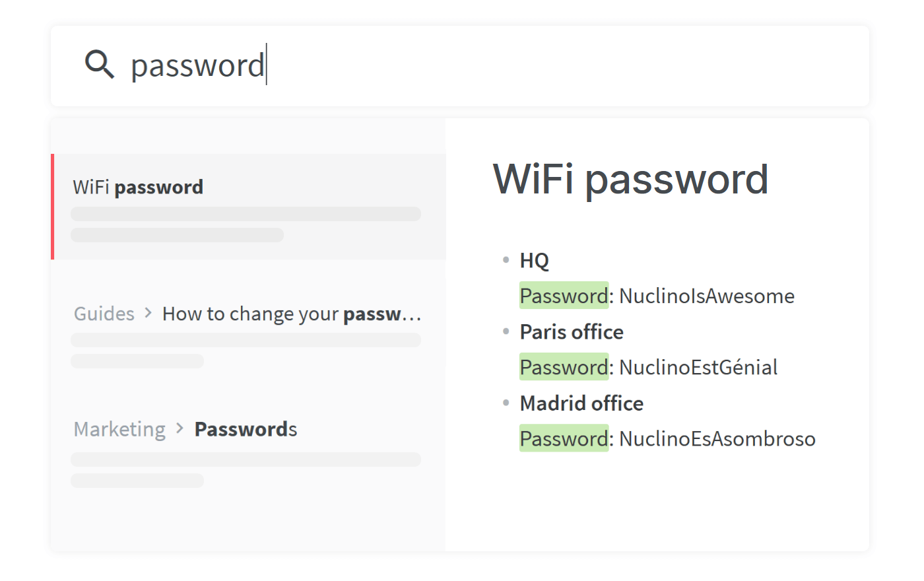Open the Passwords result under Marketing
The image size is (924, 581).
click(246, 429)
